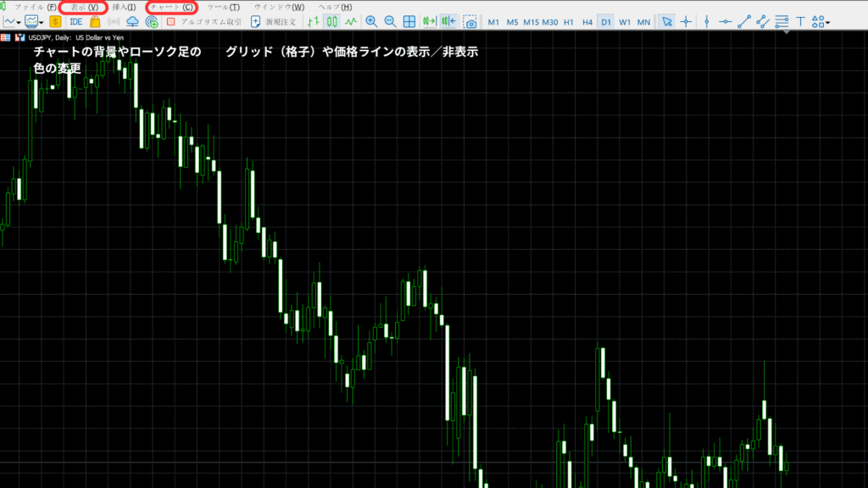
Task: Click the USDJPY Daily chart title
Action: 76,38
